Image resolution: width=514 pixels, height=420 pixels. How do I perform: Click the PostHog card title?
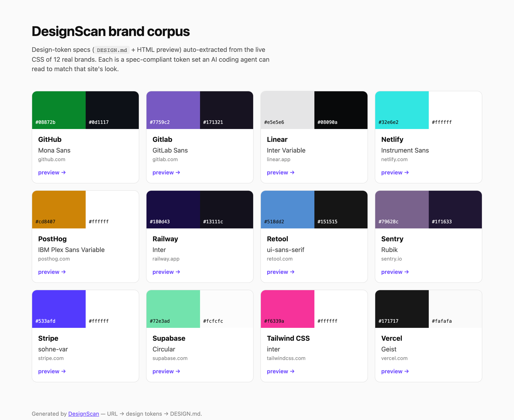click(52, 239)
